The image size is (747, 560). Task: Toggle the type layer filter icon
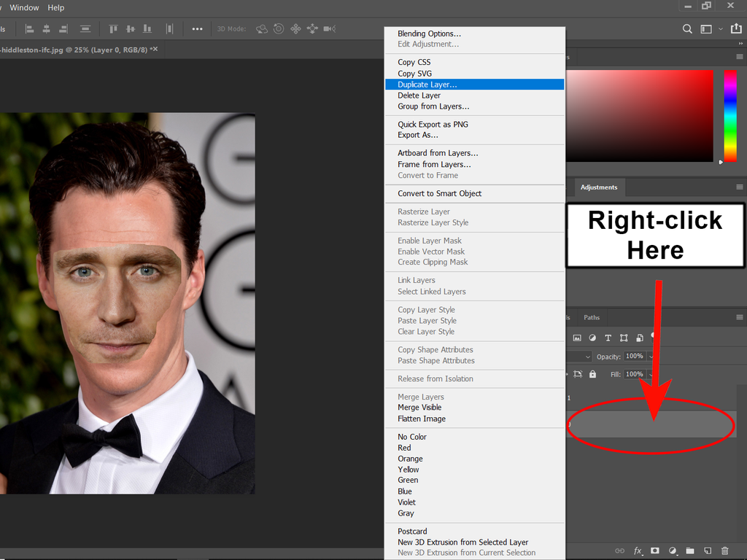608,338
